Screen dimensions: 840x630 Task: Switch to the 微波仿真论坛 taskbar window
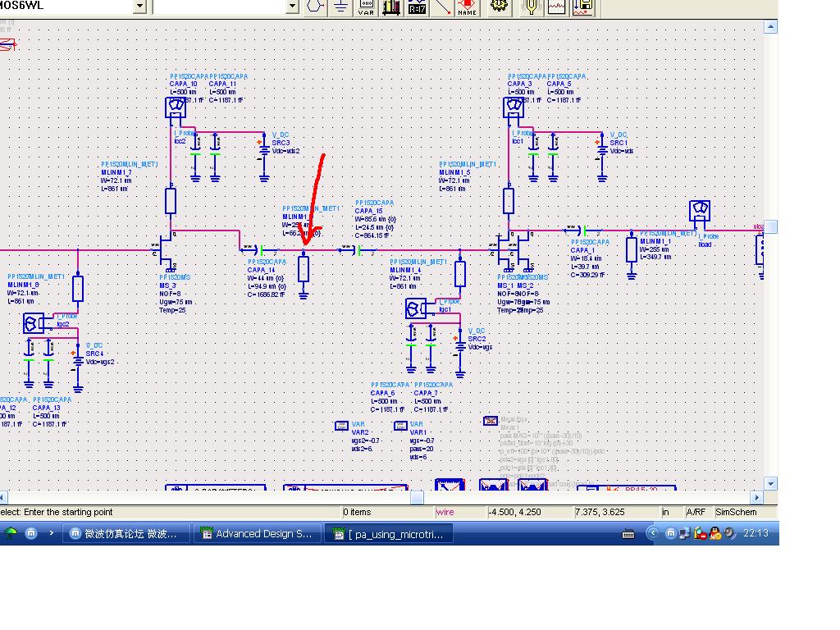click(x=126, y=533)
